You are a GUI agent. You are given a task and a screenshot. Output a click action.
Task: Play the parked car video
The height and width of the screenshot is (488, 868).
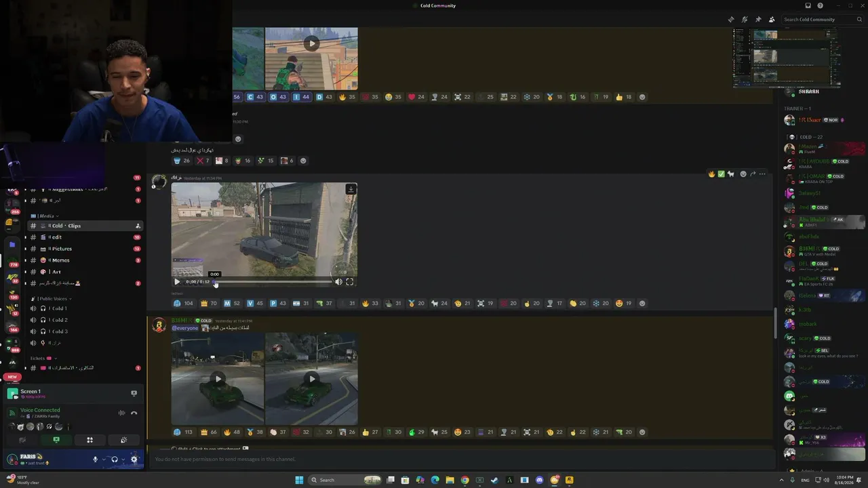[x=177, y=282]
